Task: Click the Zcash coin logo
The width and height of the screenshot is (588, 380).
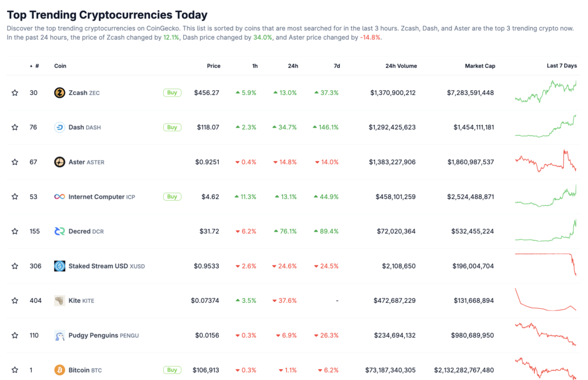Action: pos(60,93)
